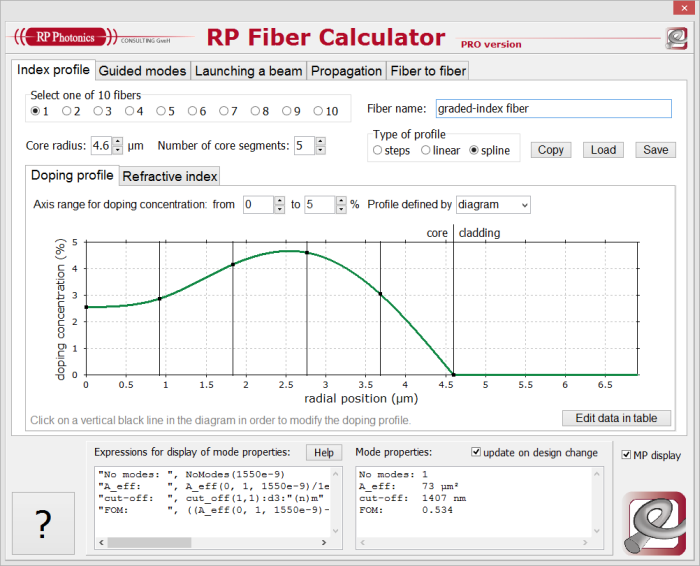Increase the core radius value
Image resolution: width=700 pixels, height=566 pixels.
click(117, 142)
